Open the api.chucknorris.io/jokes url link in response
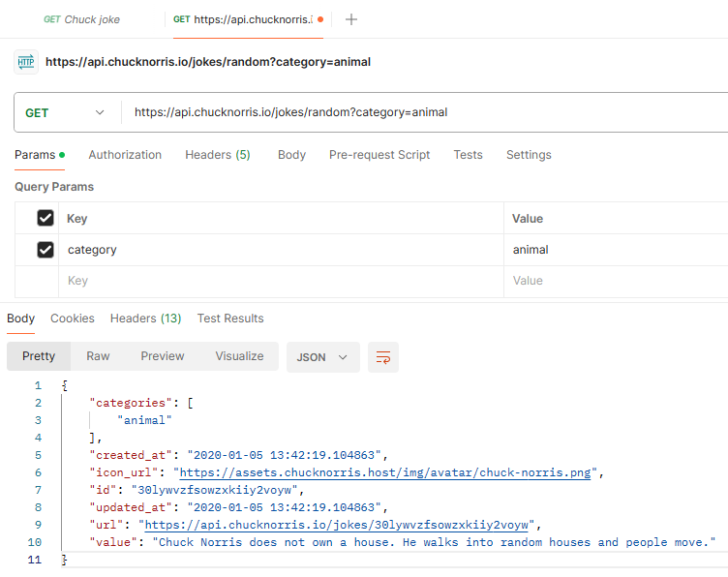728x577 pixels. point(337,525)
